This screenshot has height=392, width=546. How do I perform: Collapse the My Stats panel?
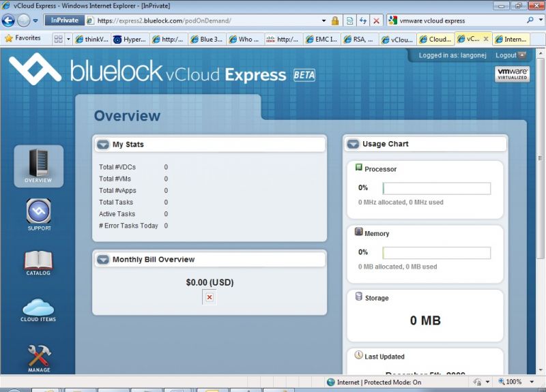[x=103, y=145]
